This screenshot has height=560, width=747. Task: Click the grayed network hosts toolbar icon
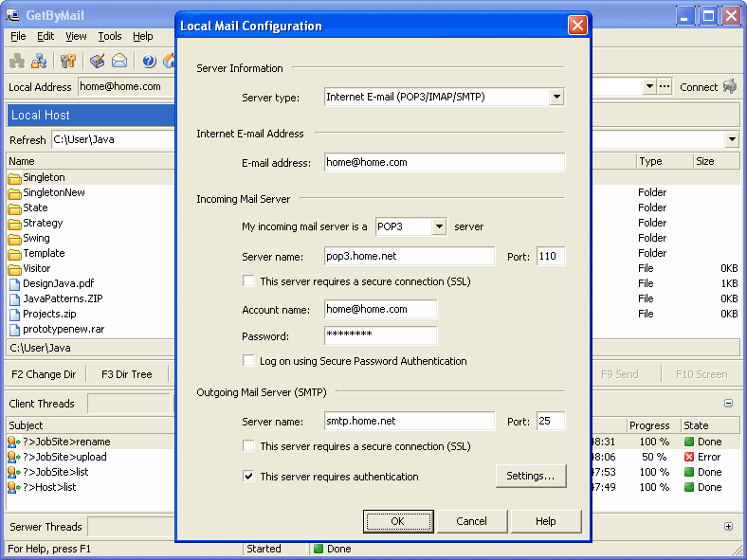[x=17, y=61]
